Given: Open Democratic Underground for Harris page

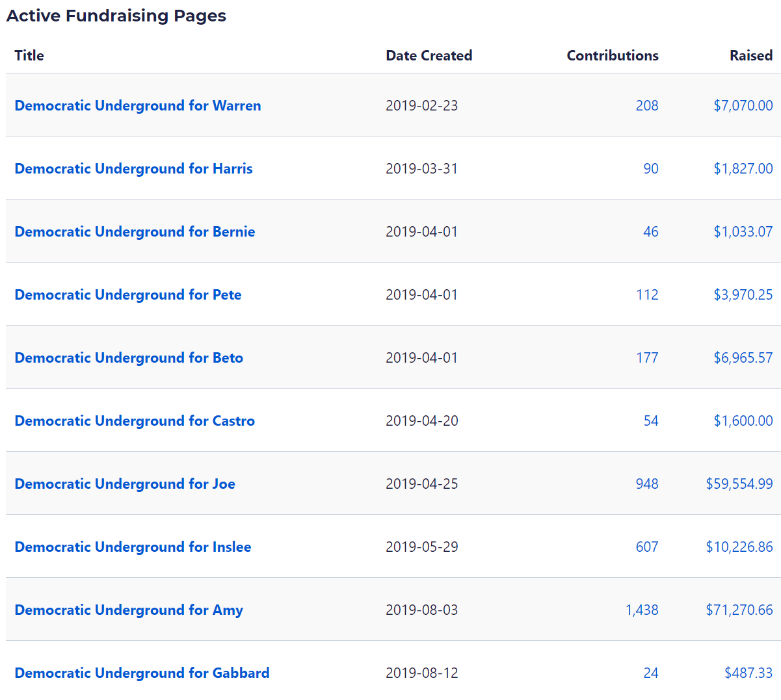Looking at the screenshot, I should pos(133,168).
